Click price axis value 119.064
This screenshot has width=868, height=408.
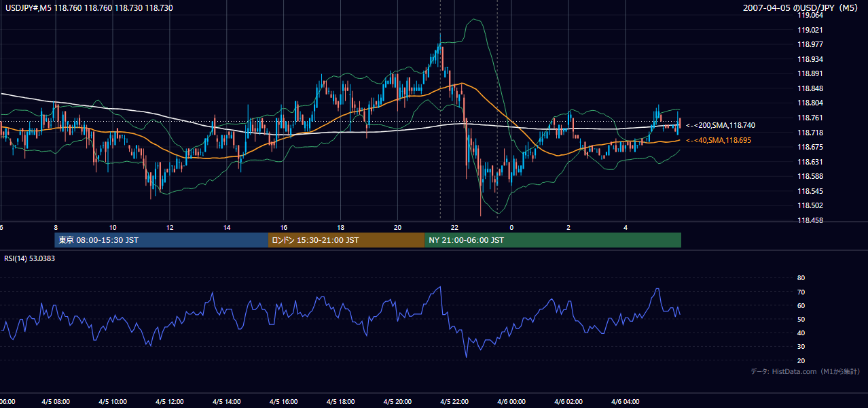click(x=810, y=16)
